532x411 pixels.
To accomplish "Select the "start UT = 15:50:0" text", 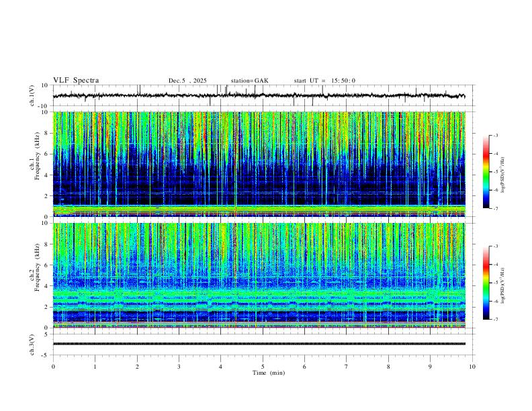I will [324, 81].
